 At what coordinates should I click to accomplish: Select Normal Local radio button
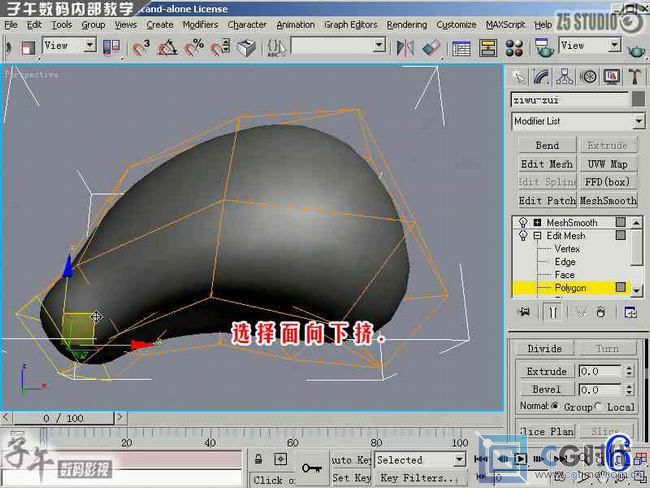598,406
